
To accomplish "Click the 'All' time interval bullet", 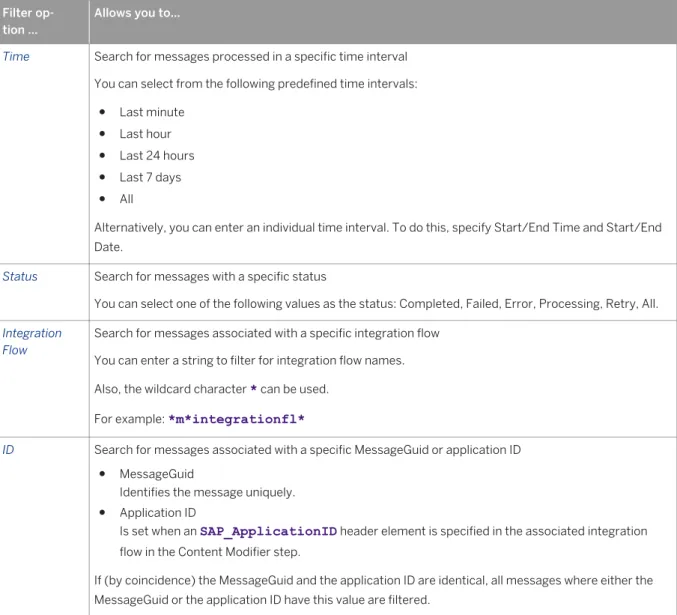I will (x=127, y=199).
